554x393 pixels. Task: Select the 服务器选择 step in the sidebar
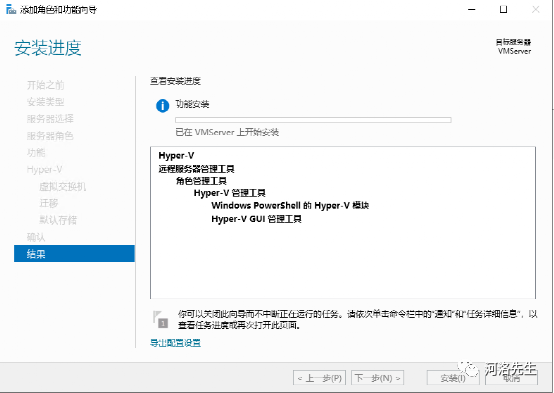tap(50, 119)
